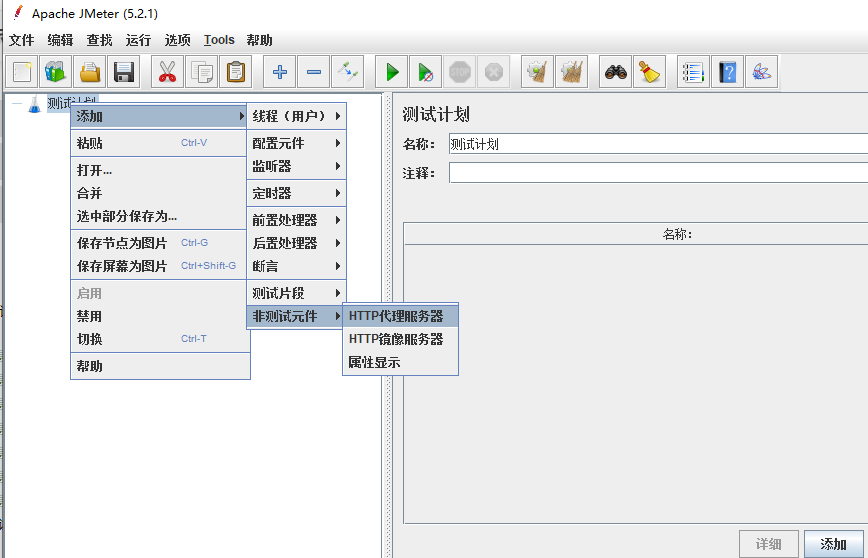This screenshot has height=558, width=868.
Task: Open the 选项 menu
Action: pyautogui.click(x=178, y=40)
